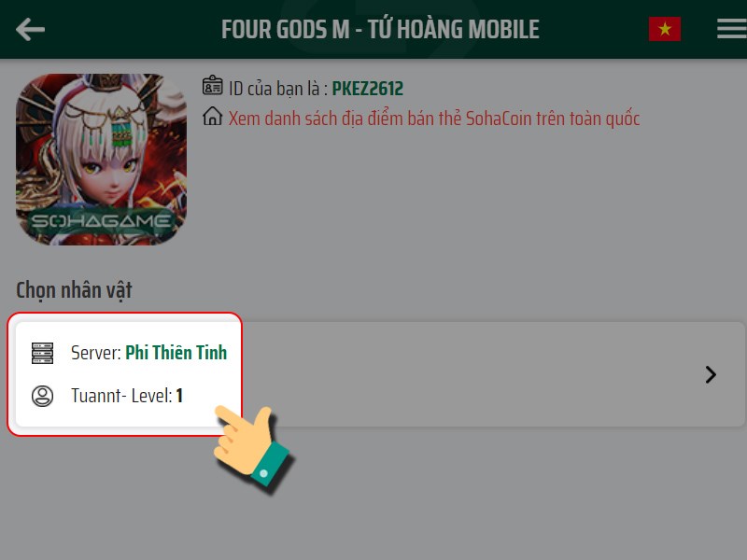Click the server rack icon

pyautogui.click(x=42, y=354)
